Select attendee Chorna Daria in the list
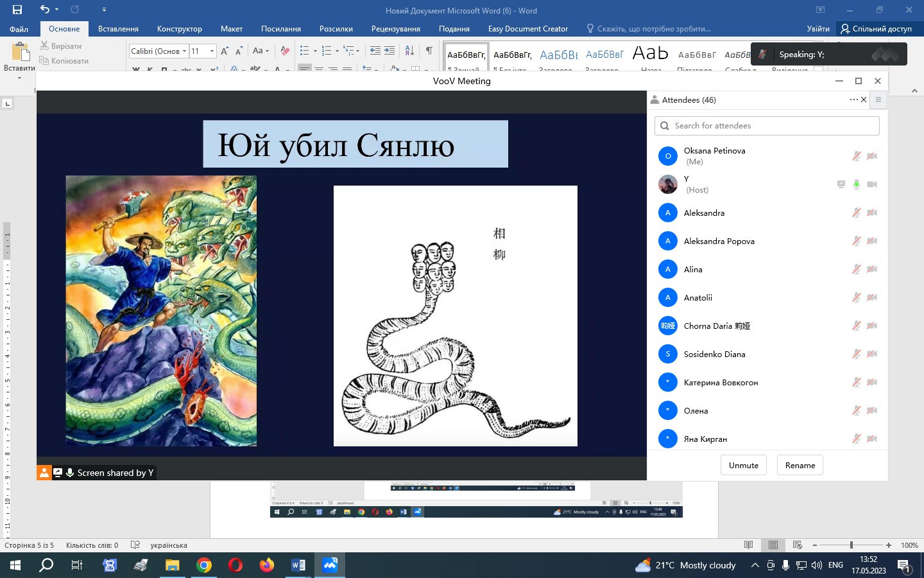The image size is (924, 578). (767, 326)
